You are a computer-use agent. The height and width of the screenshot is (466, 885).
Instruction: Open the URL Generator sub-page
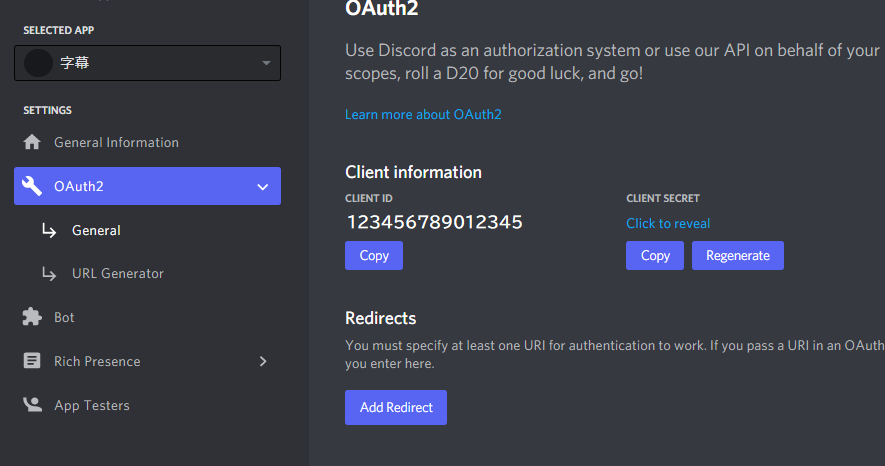tap(118, 274)
